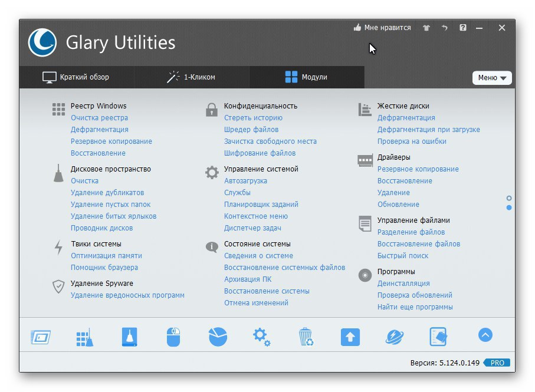The width and height of the screenshot is (535, 392).
Task: Open 'Очистка реестра' link
Action: 99,118
